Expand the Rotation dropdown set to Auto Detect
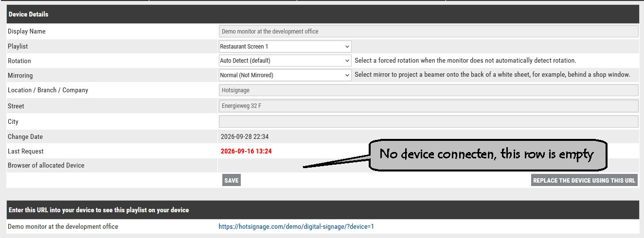This screenshot has width=644, height=238. pos(285,61)
